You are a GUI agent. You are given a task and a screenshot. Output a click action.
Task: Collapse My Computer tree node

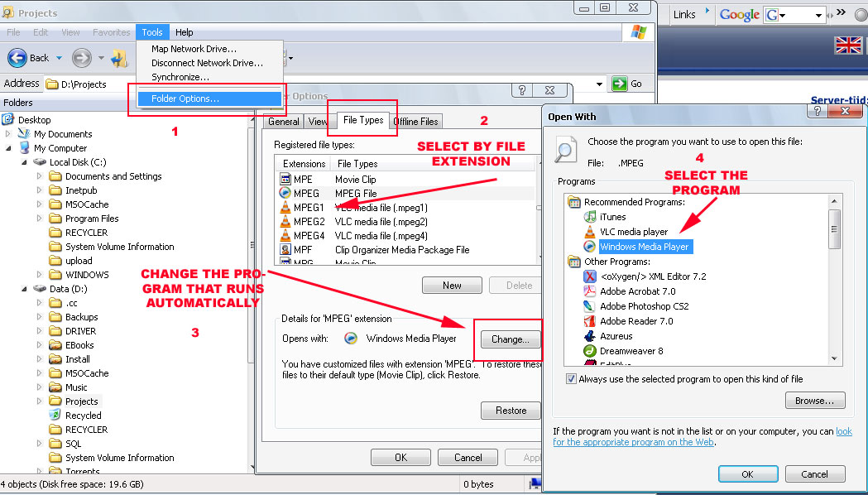coord(7,148)
